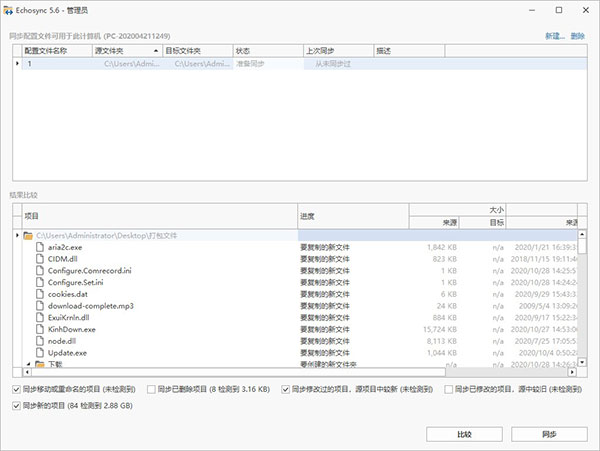Click the Configure.Comrecord.ini file icon
Viewport: 600px width, 451px height.
pos(41,270)
